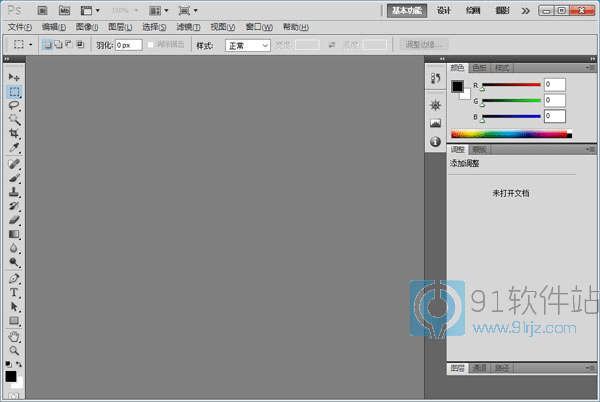Enable the add-to-selection mode button
This screenshot has height=402, width=600.
coord(58,45)
